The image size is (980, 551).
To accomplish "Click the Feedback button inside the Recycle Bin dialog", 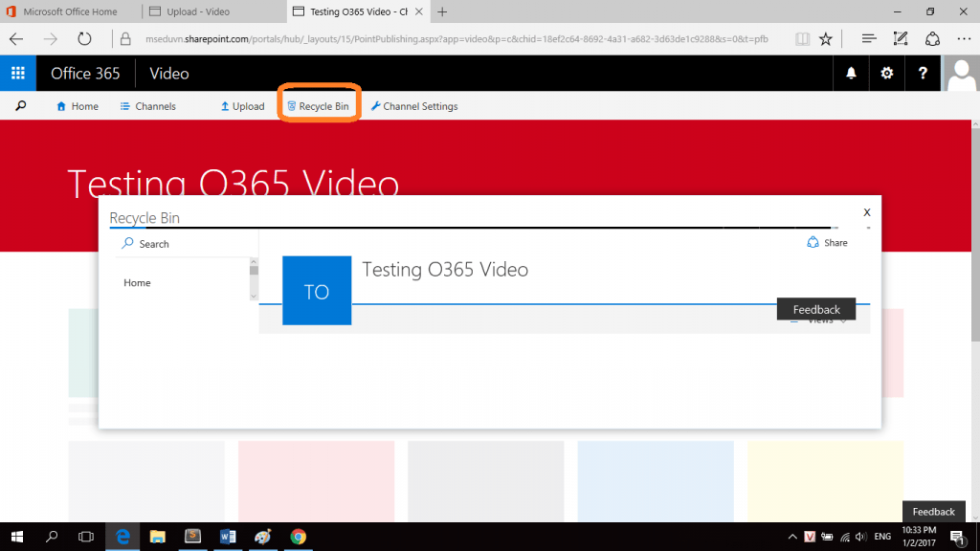I will pos(816,309).
